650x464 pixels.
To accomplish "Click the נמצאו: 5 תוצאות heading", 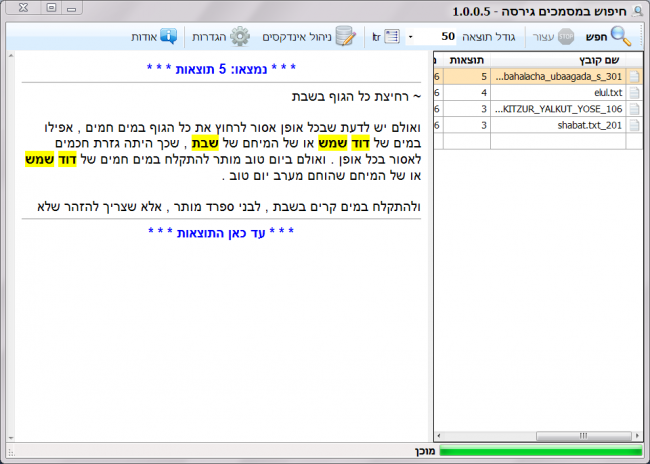I will tap(221, 68).
